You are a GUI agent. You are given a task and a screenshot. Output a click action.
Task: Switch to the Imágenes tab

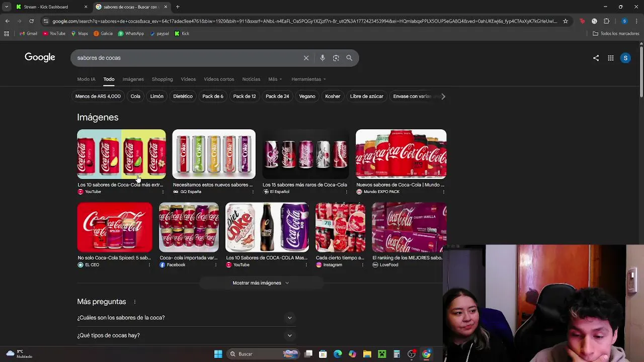point(133,79)
